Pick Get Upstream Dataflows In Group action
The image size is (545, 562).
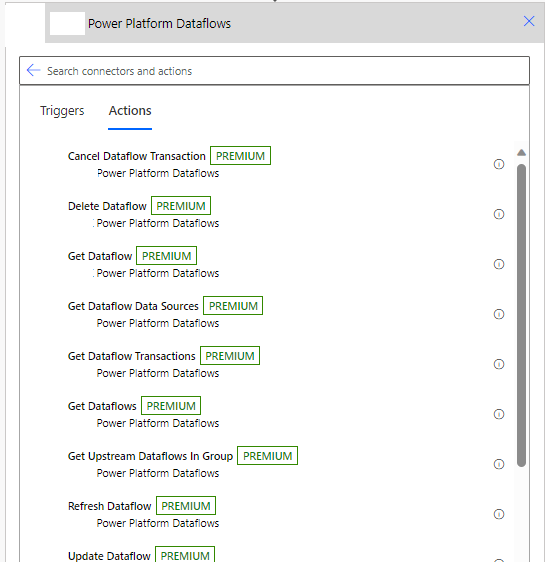pos(150,456)
